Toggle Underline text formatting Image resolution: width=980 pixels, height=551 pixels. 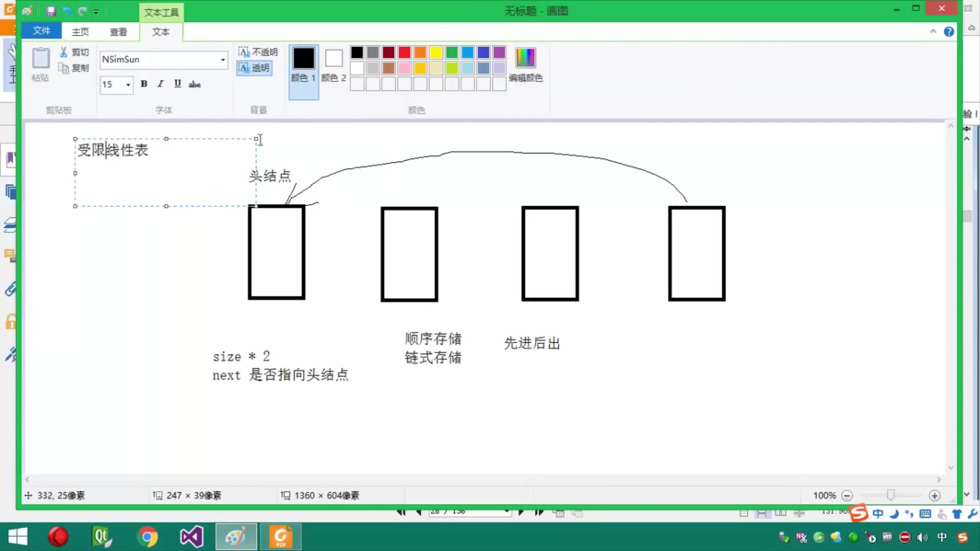tap(177, 84)
